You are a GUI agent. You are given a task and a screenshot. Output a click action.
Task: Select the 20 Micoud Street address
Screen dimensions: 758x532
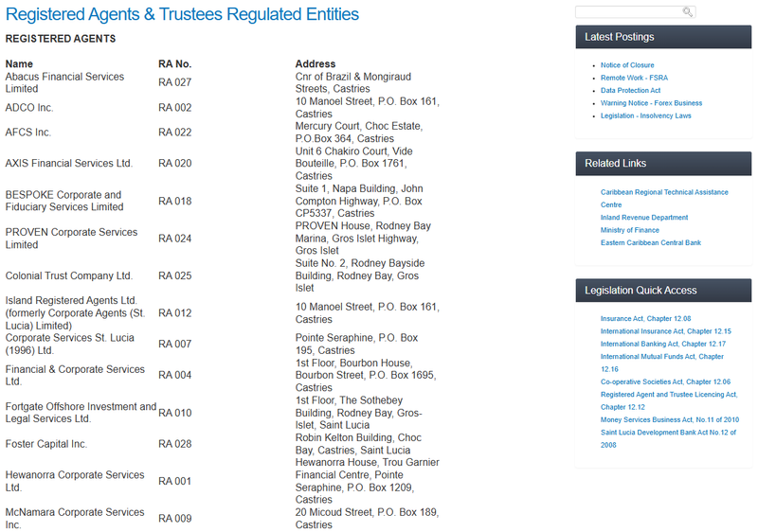coord(367,519)
